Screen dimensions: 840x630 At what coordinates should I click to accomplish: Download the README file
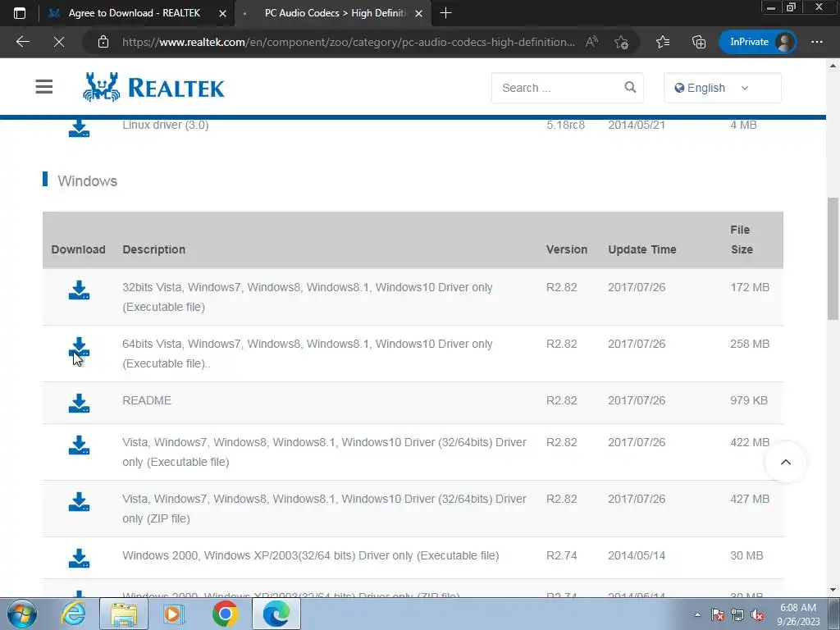79,404
